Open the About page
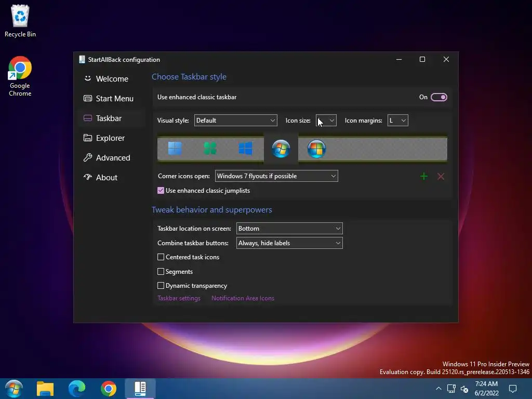The image size is (532, 399). [112, 177]
